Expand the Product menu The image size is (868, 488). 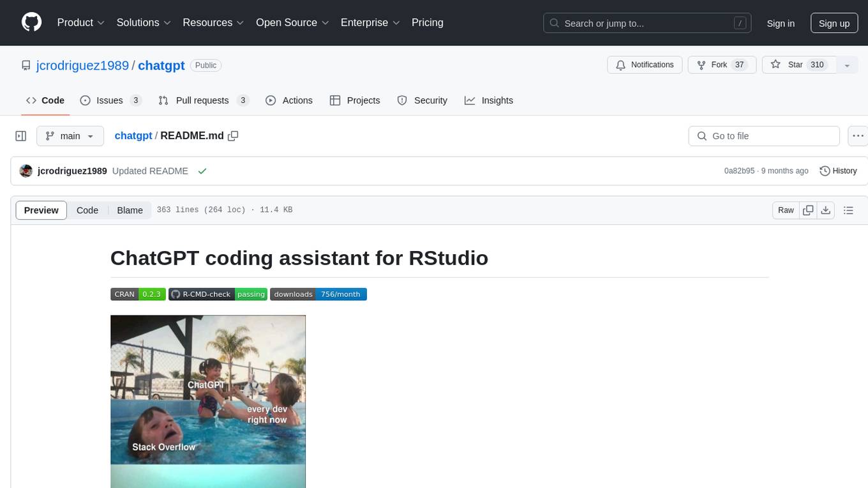(x=81, y=22)
